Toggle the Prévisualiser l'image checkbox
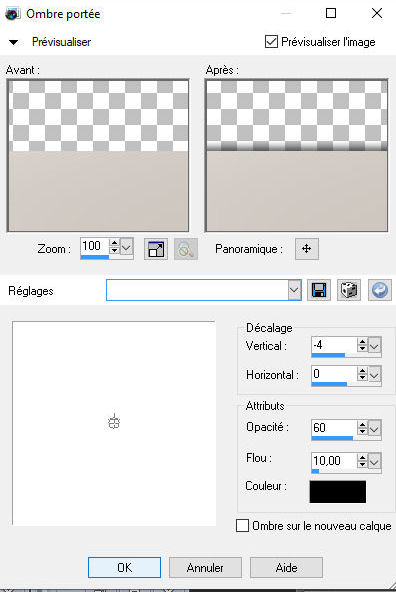Image resolution: width=396 pixels, height=592 pixels. coord(271,42)
